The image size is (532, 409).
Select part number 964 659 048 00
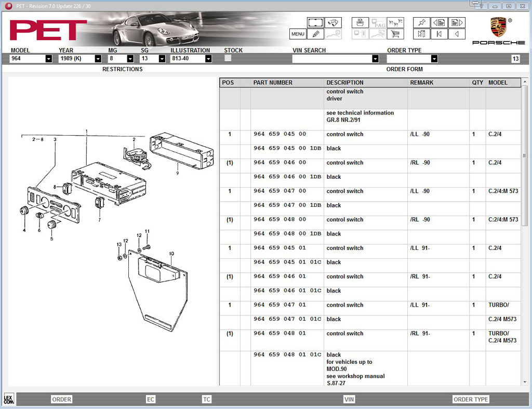click(280, 220)
